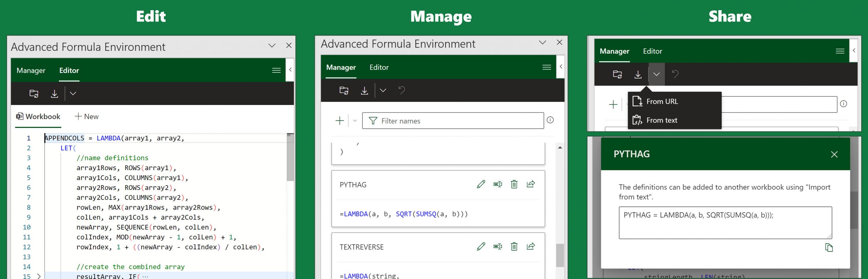The width and height of the screenshot is (868, 279).
Task: Open task pane options chevron in Edit panel
Action: (272, 45)
